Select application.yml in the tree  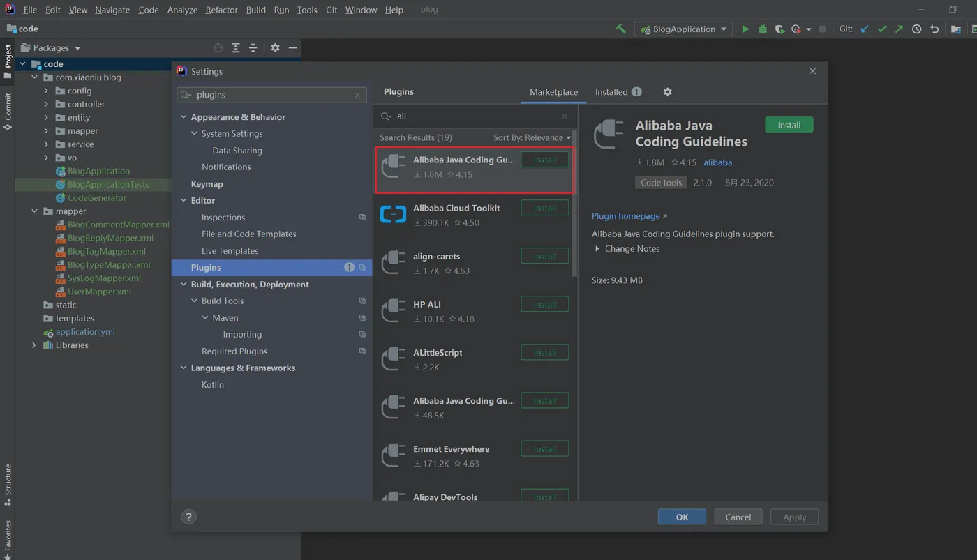[85, 332]
